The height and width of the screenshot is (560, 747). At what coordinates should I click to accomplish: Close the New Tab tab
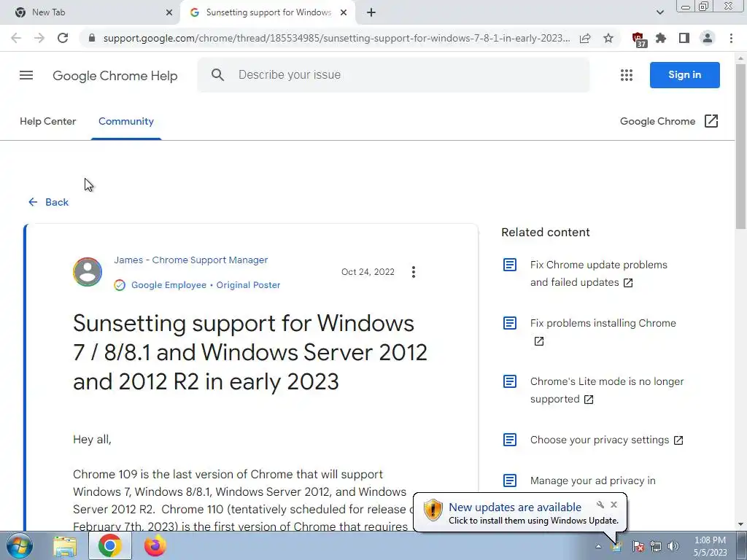169,12
